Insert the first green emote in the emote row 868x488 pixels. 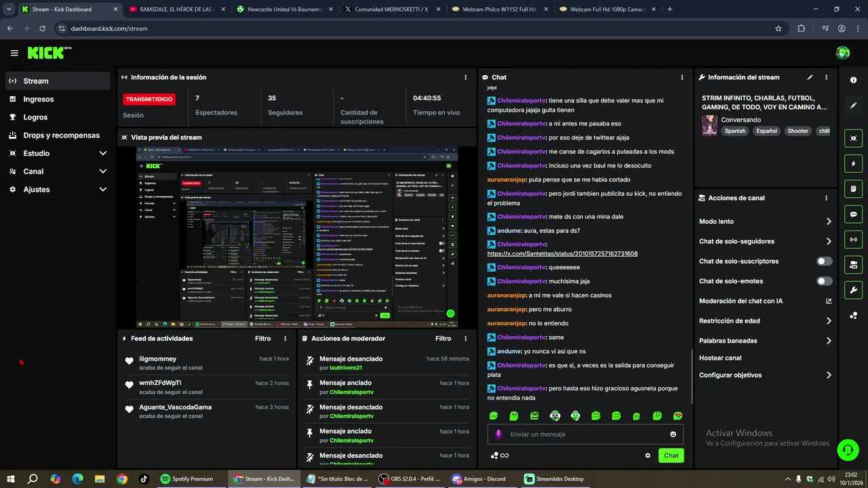point(494,415)
